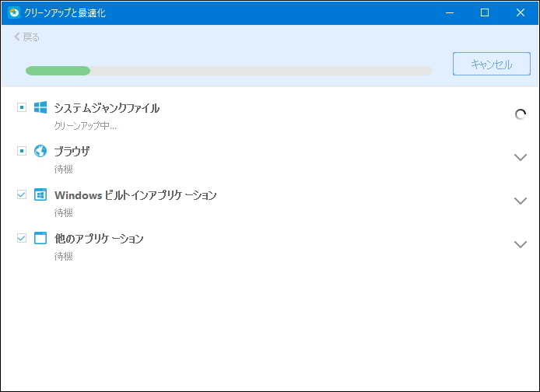
Task: Click the app logo icon in title bar
Action: (x=14, y=12)
